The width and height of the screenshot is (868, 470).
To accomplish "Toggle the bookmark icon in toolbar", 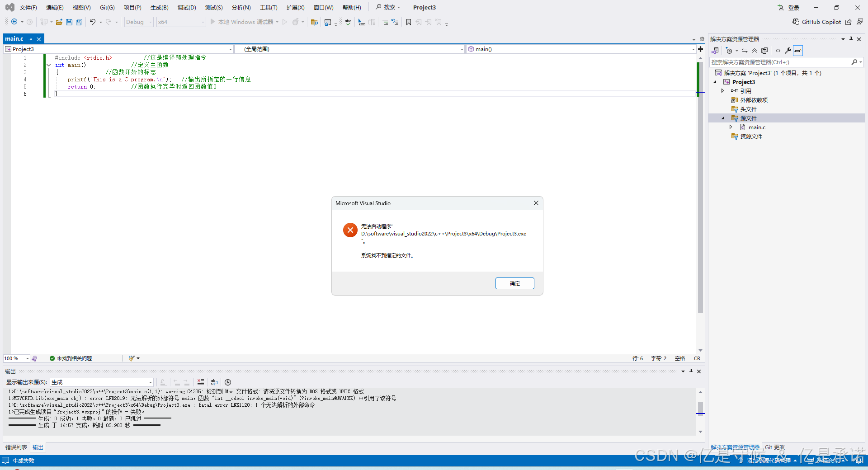I will coord(409,22).
